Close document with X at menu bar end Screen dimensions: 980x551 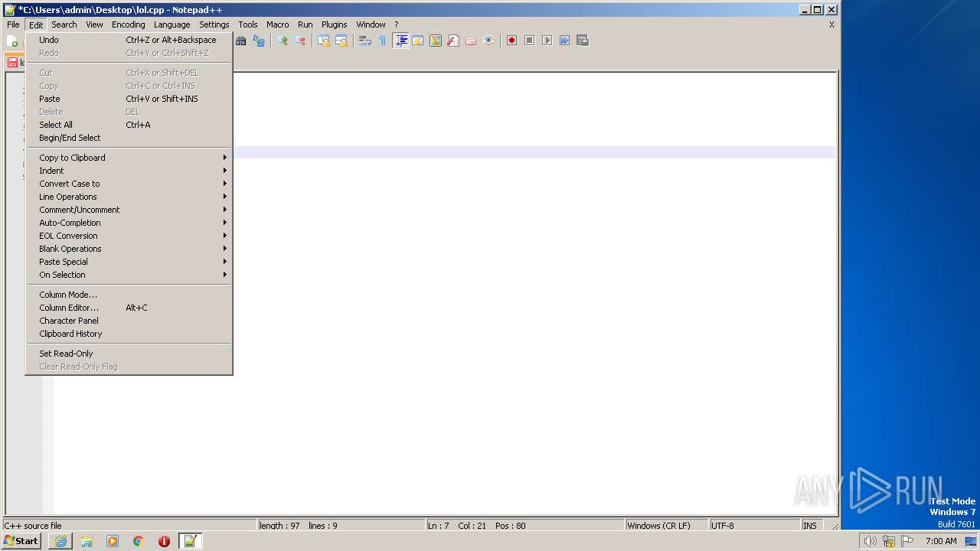point(831,24)
